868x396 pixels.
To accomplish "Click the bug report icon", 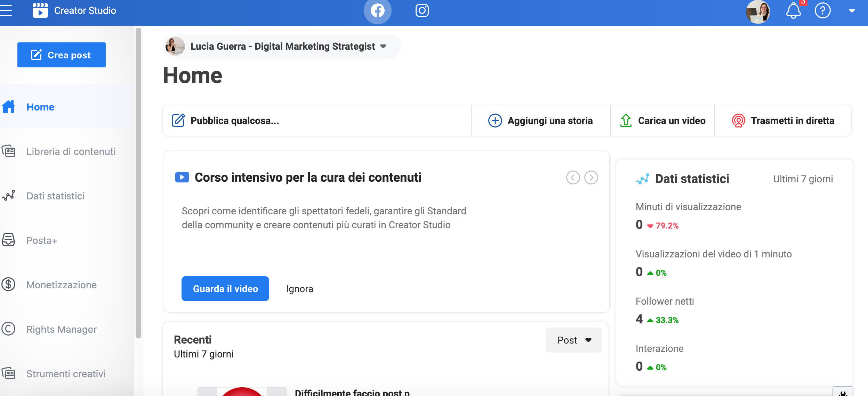I will 843,393.
